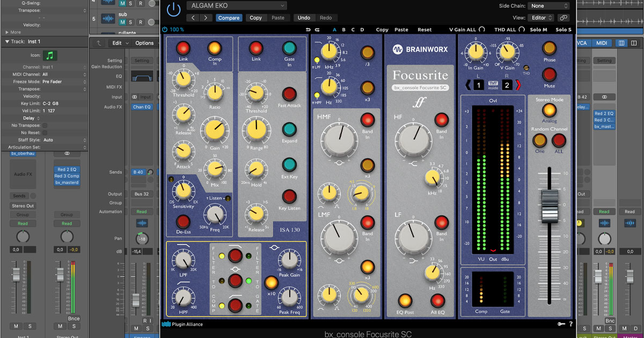Screen dimensions: 644x338
Task: Open the View Editor dropdown
Action: [x=542, y=18]
